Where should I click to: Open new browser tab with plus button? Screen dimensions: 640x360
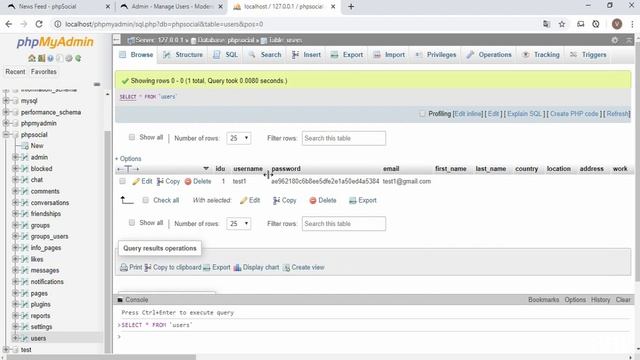coord(351,7)
